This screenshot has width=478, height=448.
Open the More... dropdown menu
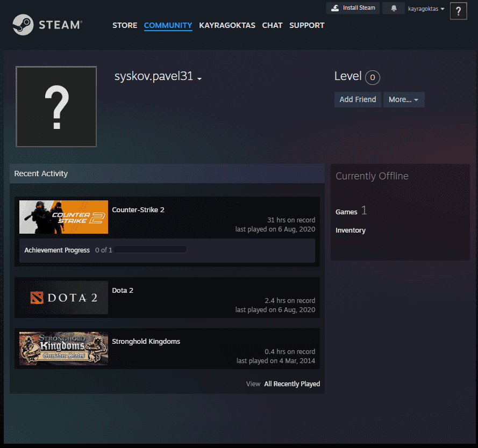(404, 99)
